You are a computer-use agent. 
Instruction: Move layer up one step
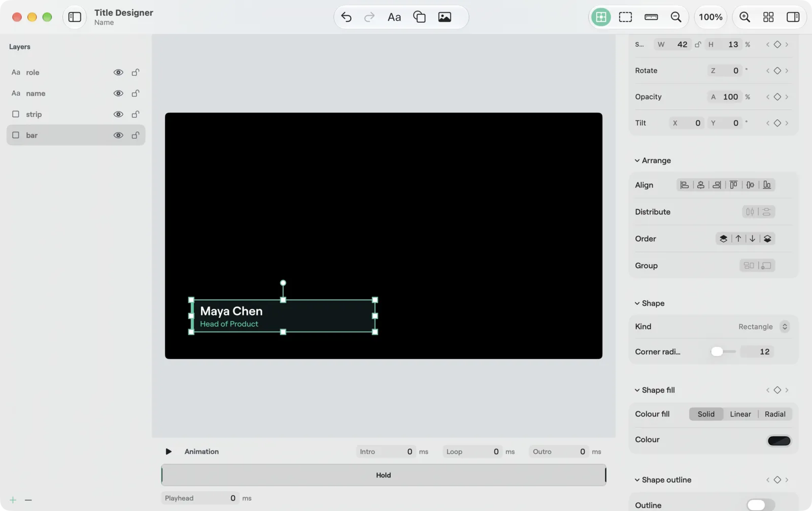738,239
